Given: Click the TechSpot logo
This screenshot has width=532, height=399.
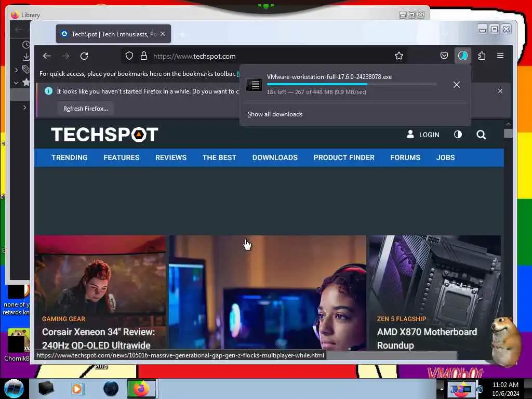Looking at the screenshot, I should coord(104,135).
